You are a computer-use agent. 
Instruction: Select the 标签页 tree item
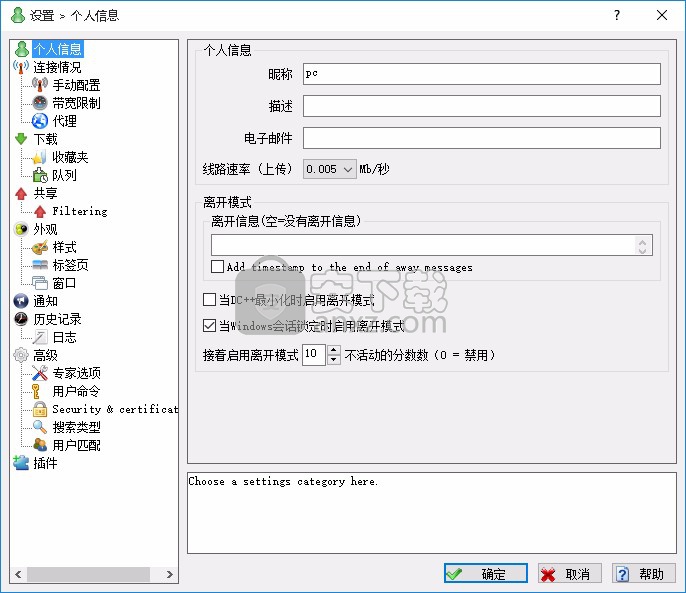point(70,265)
